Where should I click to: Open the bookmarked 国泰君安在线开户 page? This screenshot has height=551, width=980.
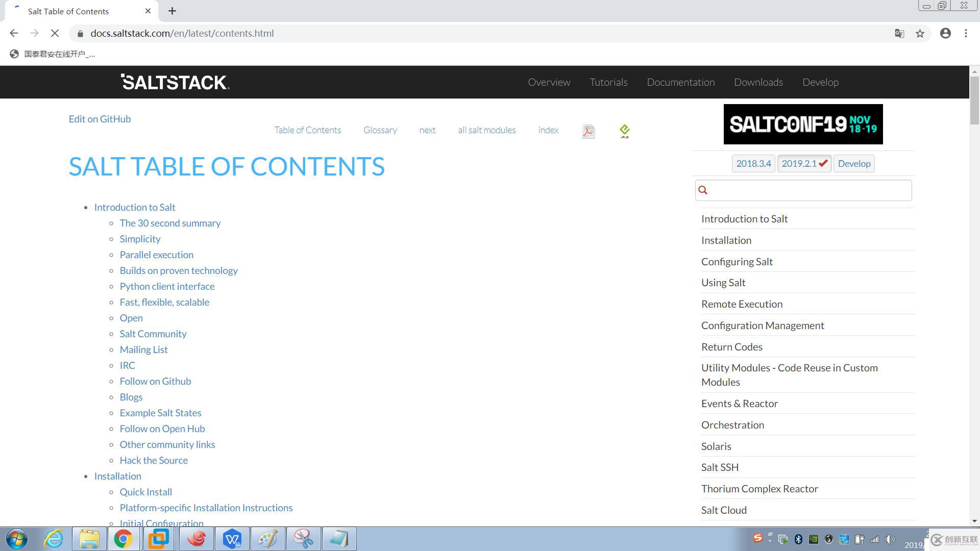[53, 54]
